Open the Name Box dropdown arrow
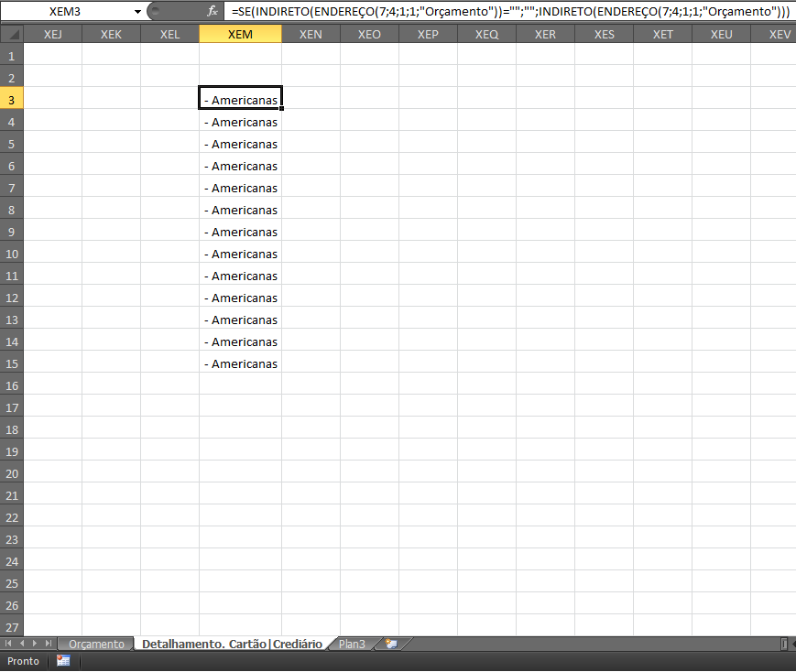This screenshot has height=672, width=796. (137, 12)
